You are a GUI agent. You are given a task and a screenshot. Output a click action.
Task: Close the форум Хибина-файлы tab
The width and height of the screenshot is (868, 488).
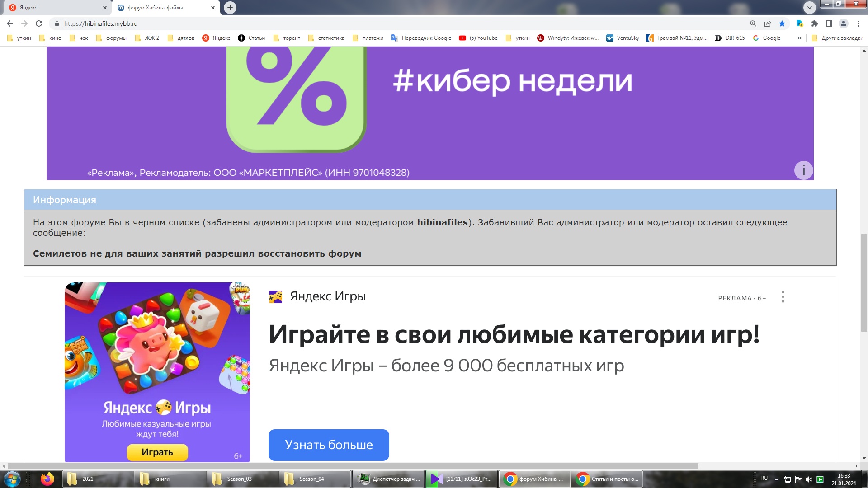pos(213,8)
